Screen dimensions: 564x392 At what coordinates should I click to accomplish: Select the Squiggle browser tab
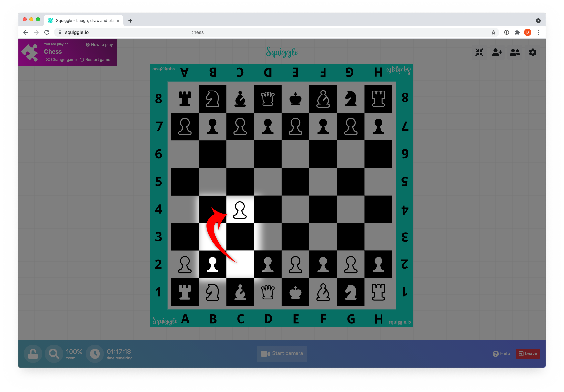click(84, 20)
